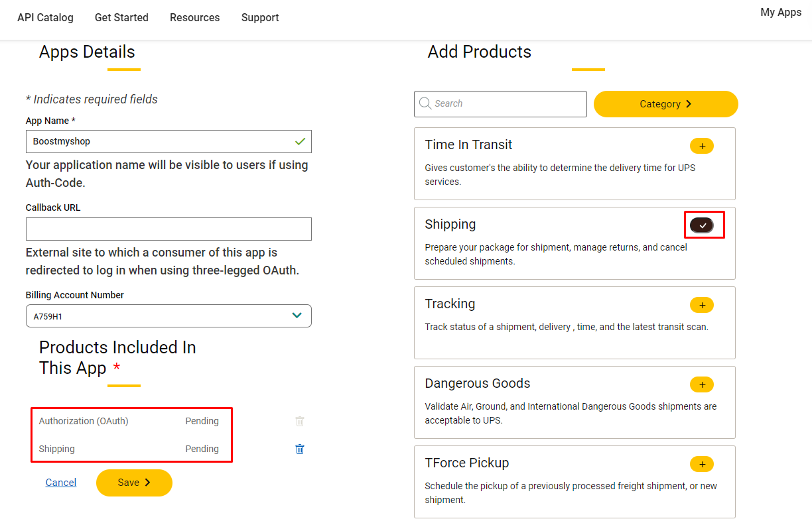Click the search magnifier icon in Add Products
Image resolution: width=812 pixels, height=525 pixels.
coord(425,103)
